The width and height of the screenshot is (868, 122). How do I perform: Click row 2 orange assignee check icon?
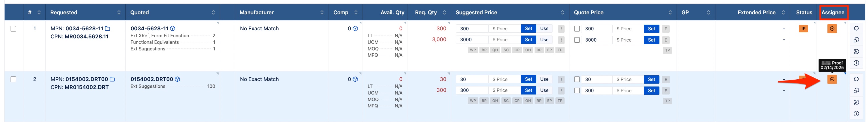pyautogui.click(x=832, y=79)
